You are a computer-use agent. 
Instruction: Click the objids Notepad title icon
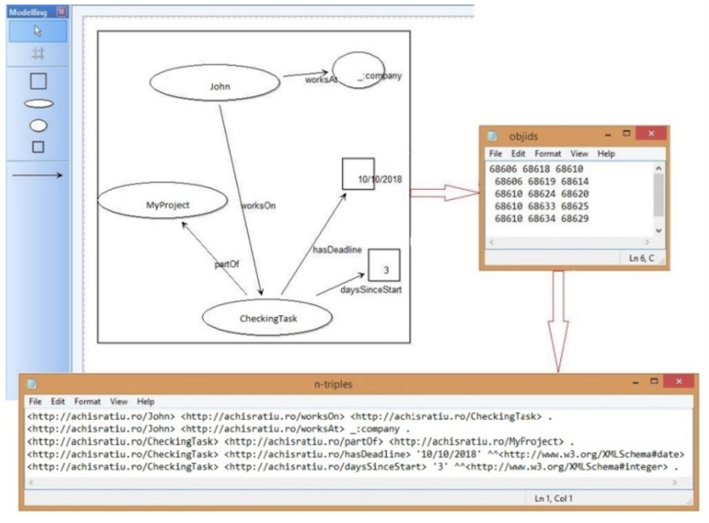492,136
